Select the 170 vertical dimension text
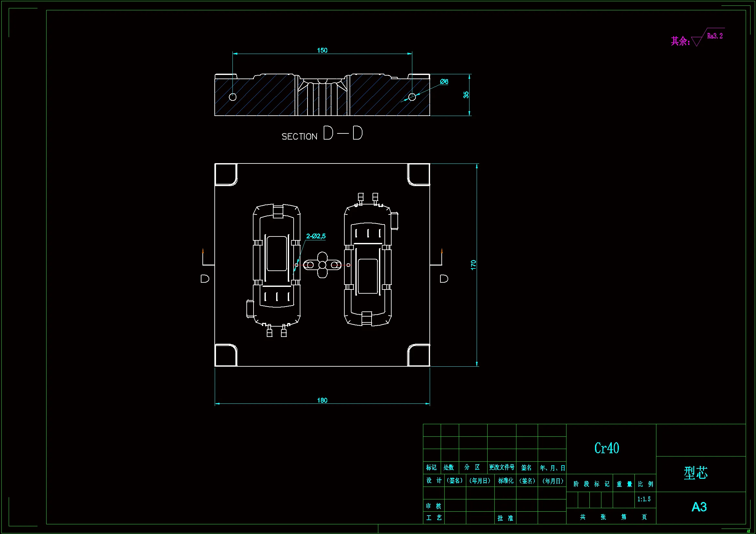This screenshot has height=534, width=756. coord(473,265)
